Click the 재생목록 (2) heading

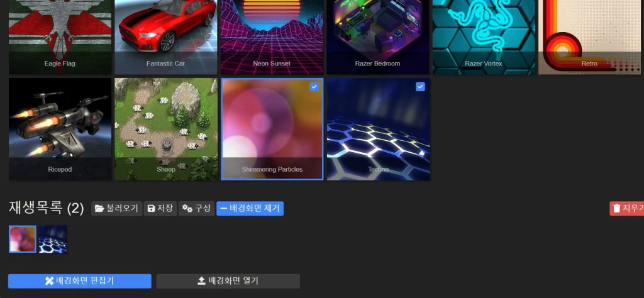click(x=46, y=208)
